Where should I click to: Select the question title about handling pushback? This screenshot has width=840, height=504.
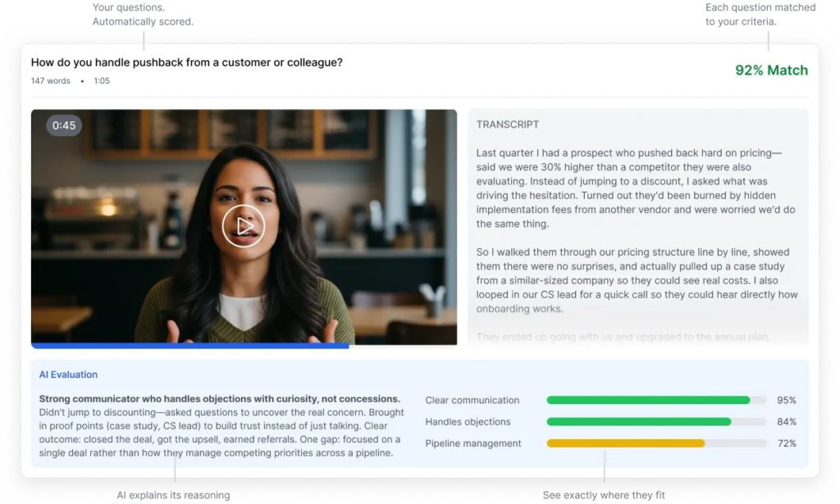point(187,62)
